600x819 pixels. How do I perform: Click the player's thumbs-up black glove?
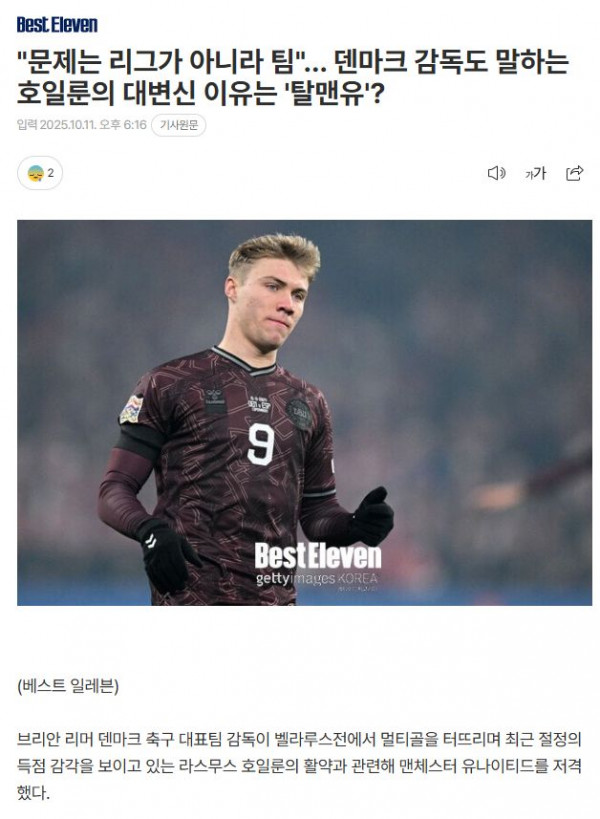click(371, 516)
